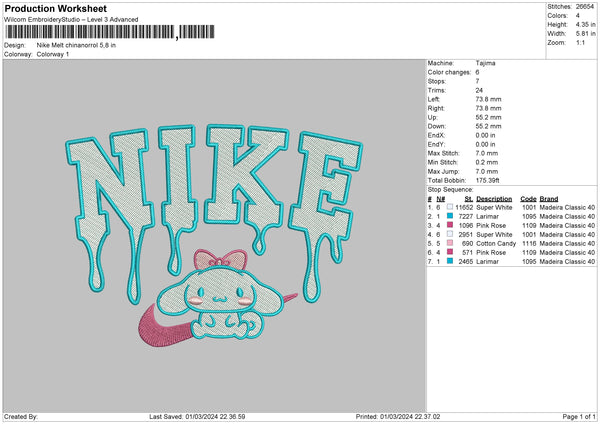Screen dimensions: 600x424
Task: Click the Brand column header
Action: (x=549, y=199)
